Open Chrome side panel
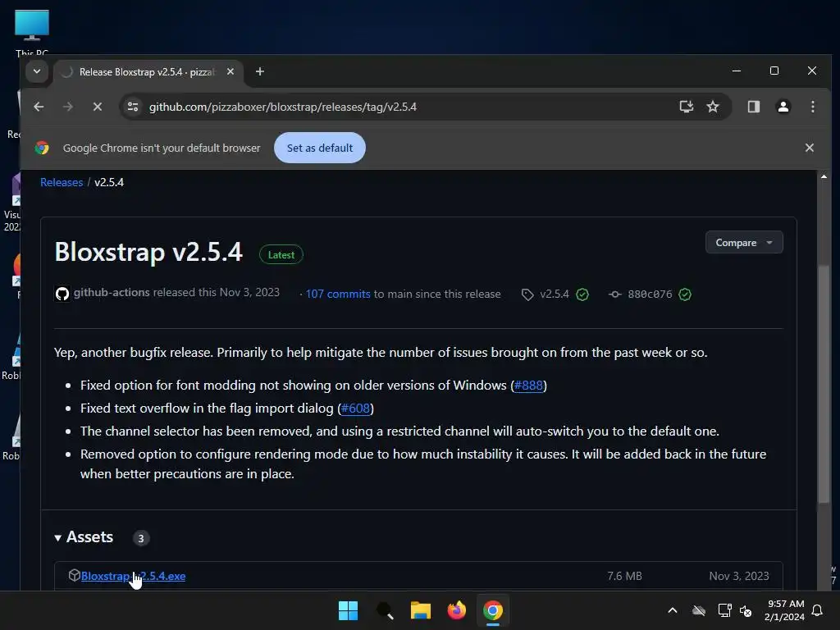 coord(753,107)
